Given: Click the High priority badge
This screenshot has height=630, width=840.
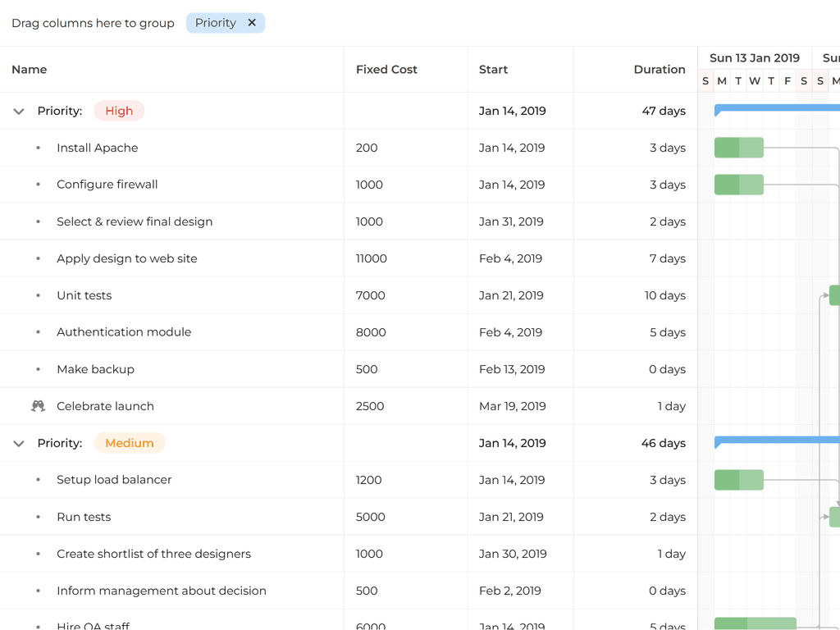Looking at the screenshot, I should click(119, 111).
